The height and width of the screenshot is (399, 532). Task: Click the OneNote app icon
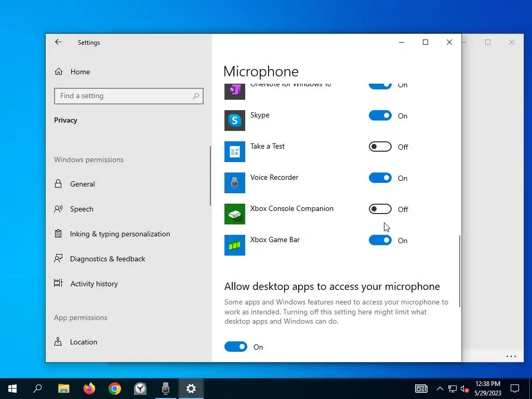tap(235, 91)
